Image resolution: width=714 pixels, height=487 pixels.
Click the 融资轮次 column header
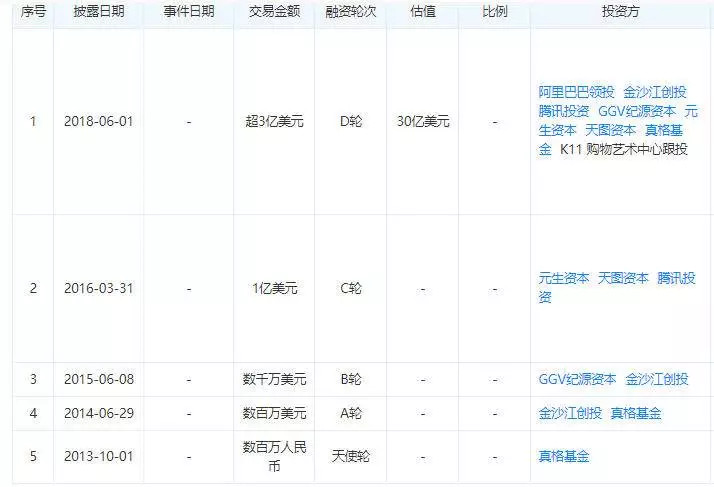[351, 11]
